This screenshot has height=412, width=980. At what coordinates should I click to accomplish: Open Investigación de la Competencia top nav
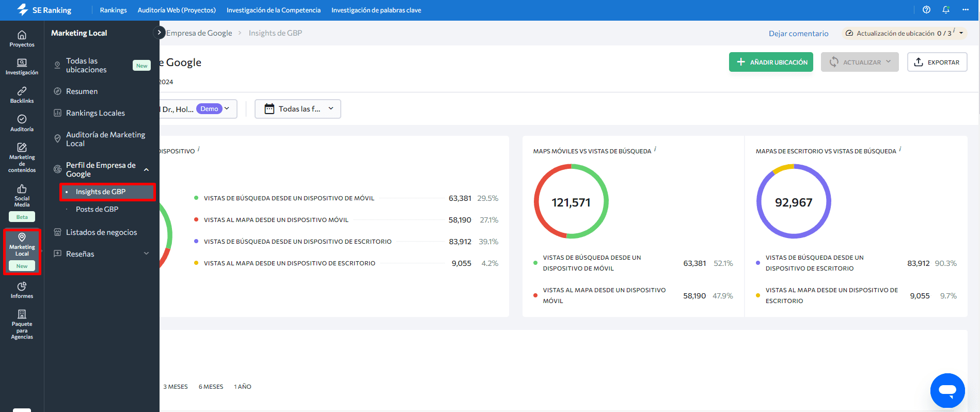(274, 10)
